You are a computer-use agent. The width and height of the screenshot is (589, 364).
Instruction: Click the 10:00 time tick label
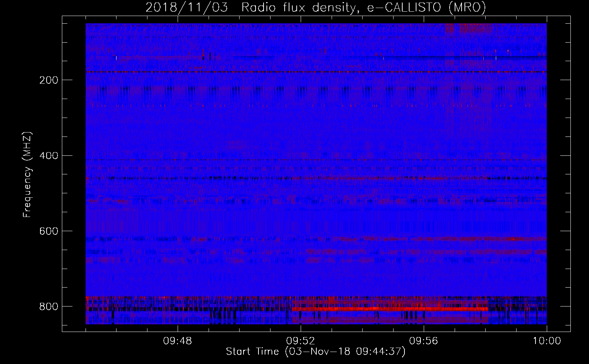click(x=547, y=341)
